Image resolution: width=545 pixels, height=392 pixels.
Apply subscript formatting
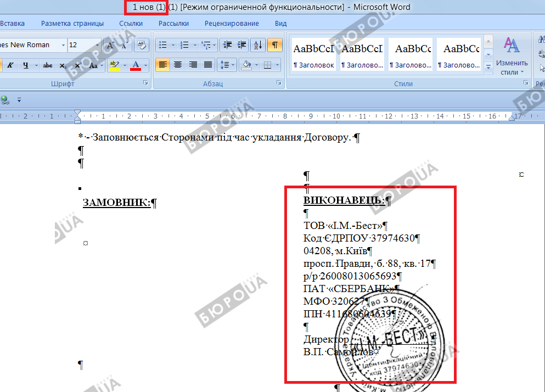click(63, 65)
